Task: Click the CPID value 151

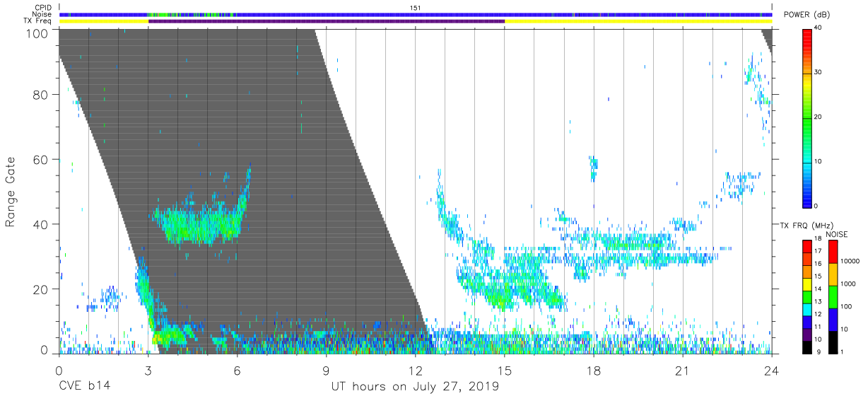Action: [x=416, y=8]
